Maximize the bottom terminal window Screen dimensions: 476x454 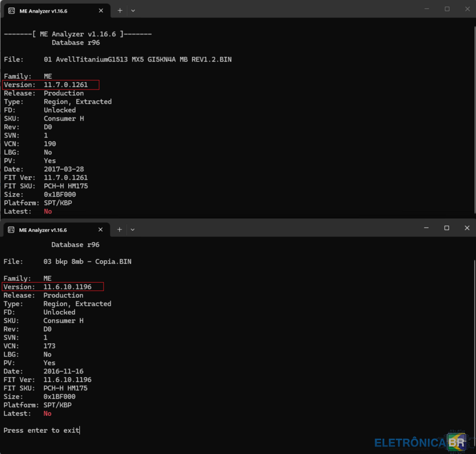446,228
